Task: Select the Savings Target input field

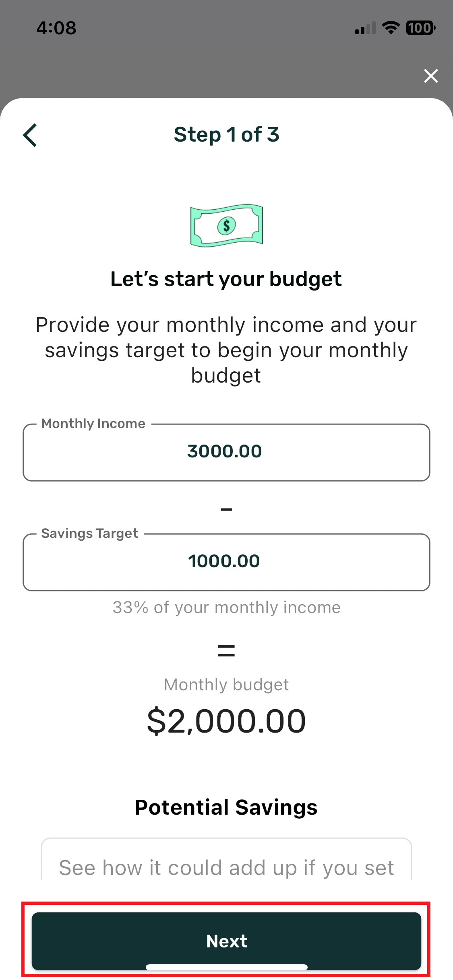Action: [226, 562]
